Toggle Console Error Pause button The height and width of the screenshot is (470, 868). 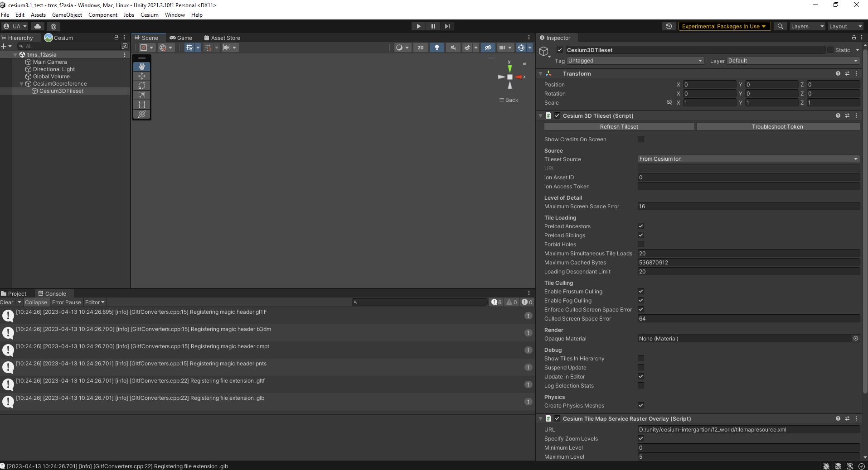pos(66,302)
